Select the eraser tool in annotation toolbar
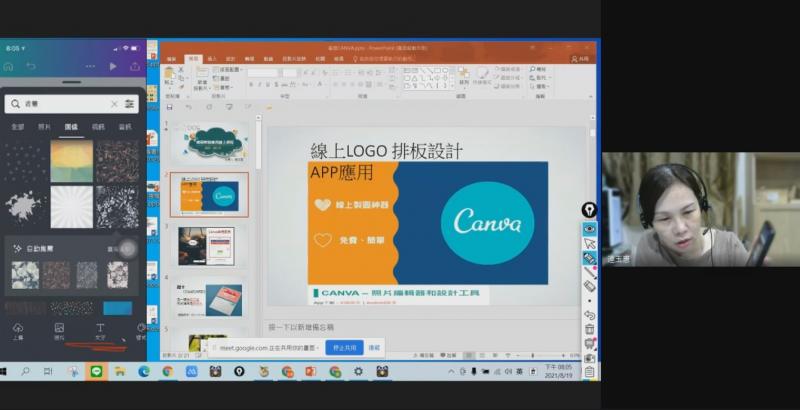Viewport: 800px width, 410px height. [x=589, y=287]
